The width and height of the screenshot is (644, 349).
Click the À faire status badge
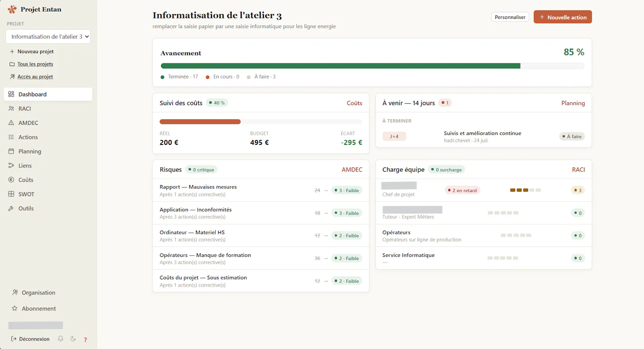(x=572, y=136)
